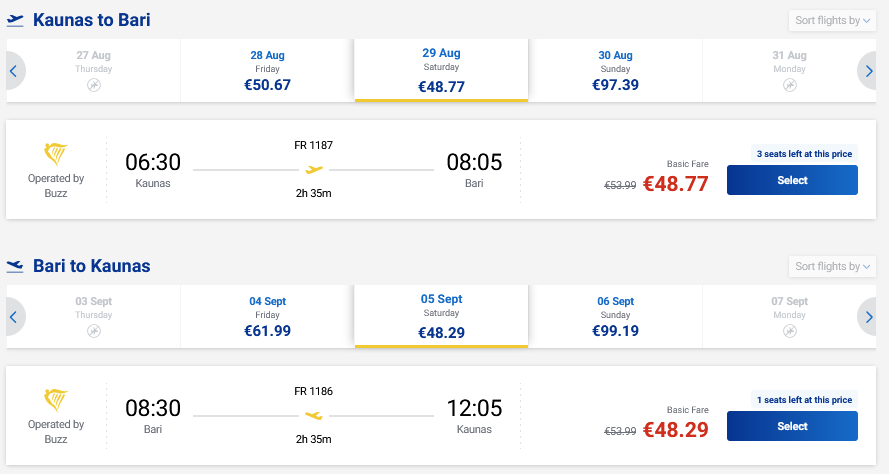
Task: Select the €48.77 Kaunas to Bari flight
Action: tap(792, 180)
